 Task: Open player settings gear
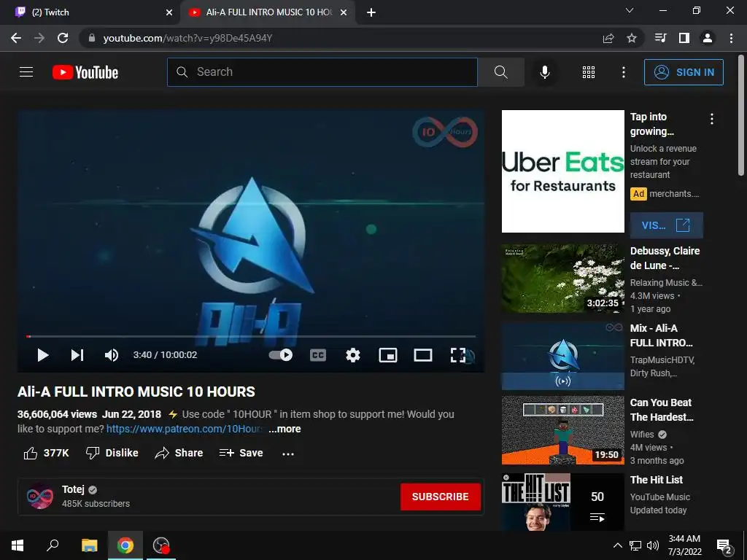pyautogui.click(x=352, y=355)
